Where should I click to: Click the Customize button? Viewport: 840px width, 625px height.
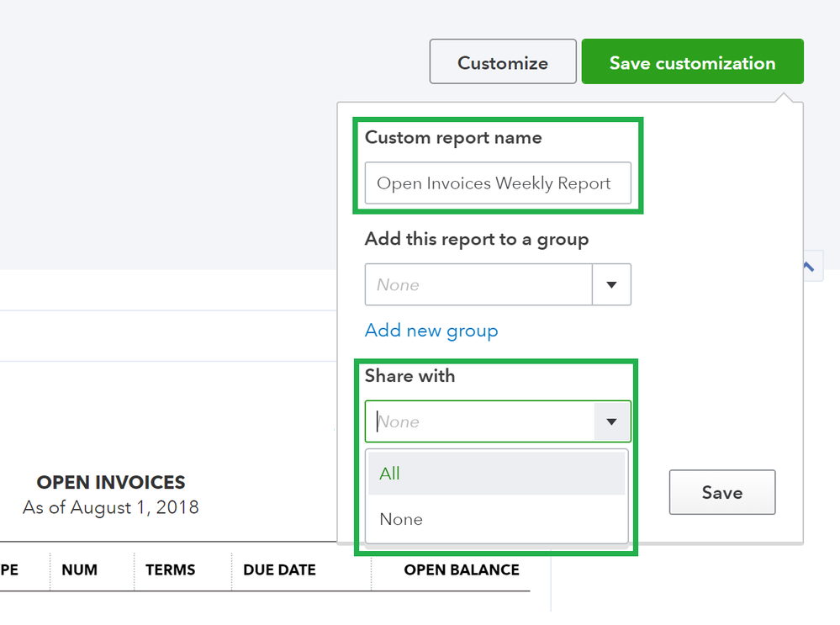coord(503,62)
